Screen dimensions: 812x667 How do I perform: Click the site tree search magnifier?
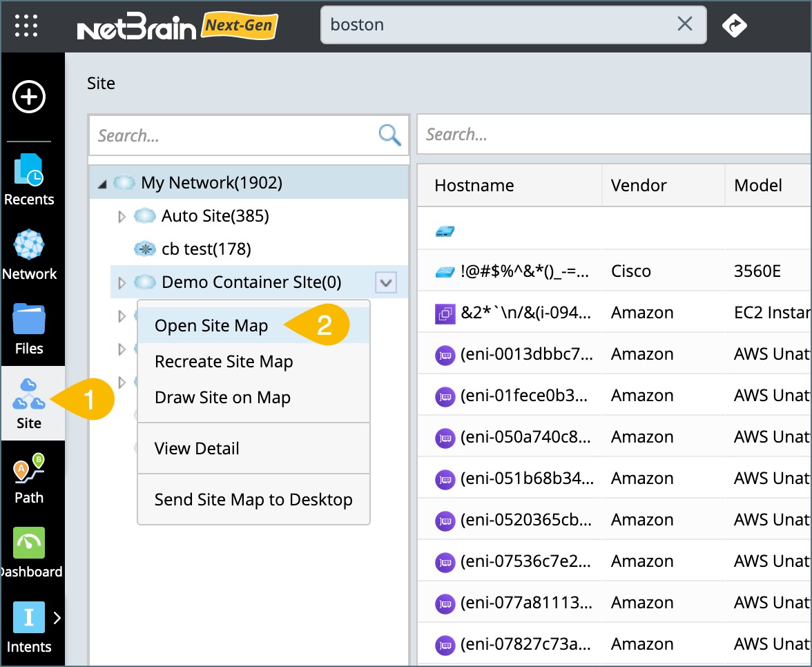point(390,135)
